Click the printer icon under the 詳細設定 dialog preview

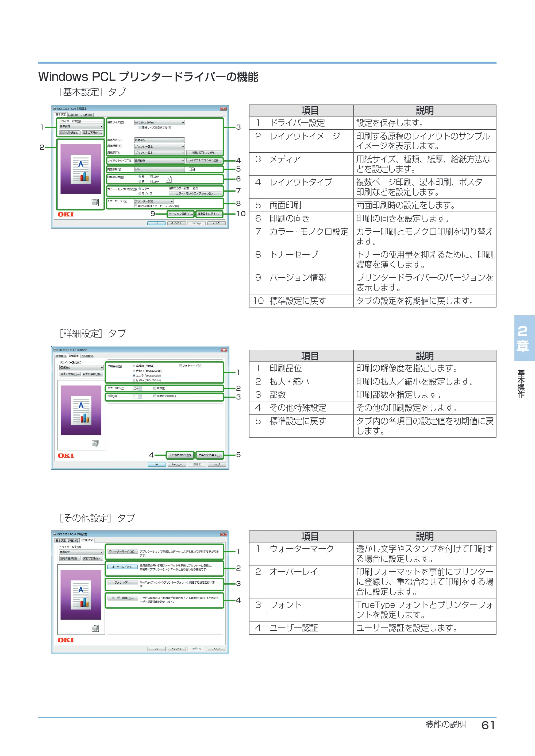click(95, 444)
